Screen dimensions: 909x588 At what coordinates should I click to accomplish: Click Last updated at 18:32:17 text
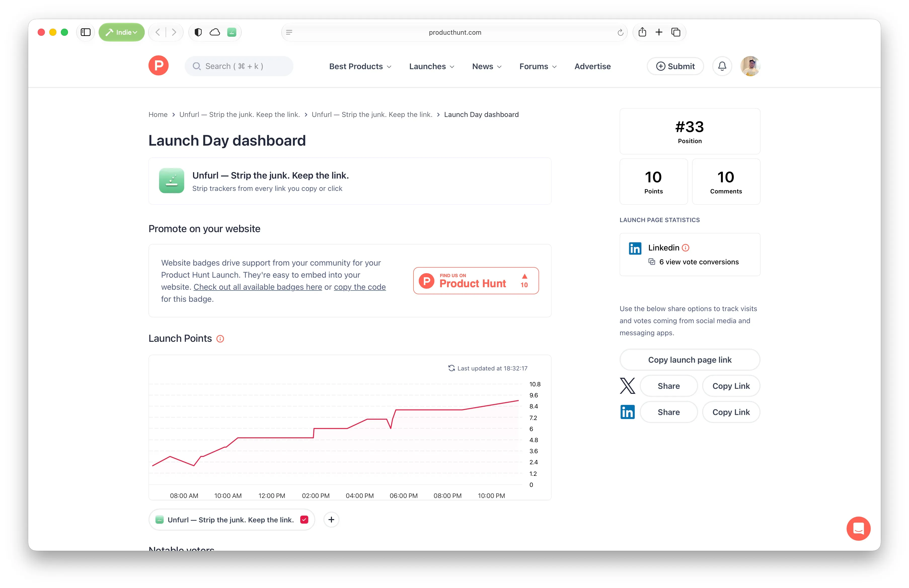[x=492, y=368]
